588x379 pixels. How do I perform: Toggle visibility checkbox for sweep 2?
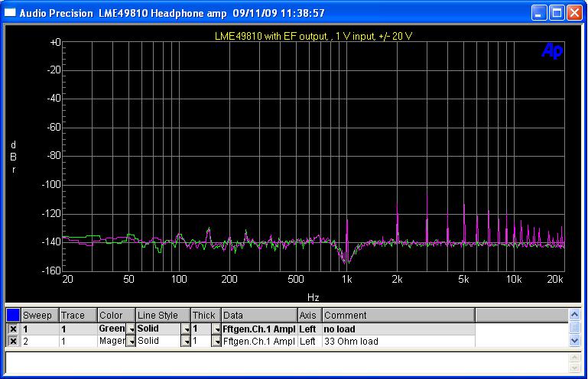13,341
